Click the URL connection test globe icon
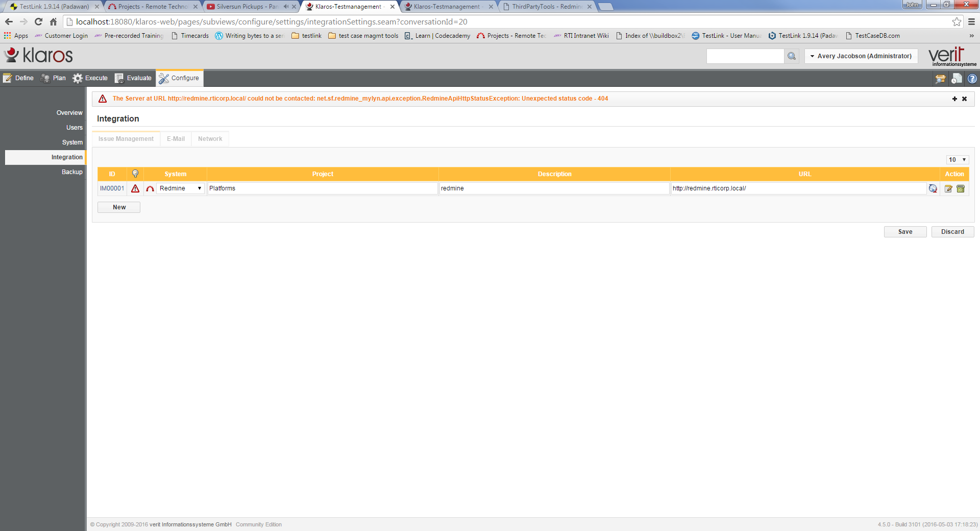 [933, 188]
